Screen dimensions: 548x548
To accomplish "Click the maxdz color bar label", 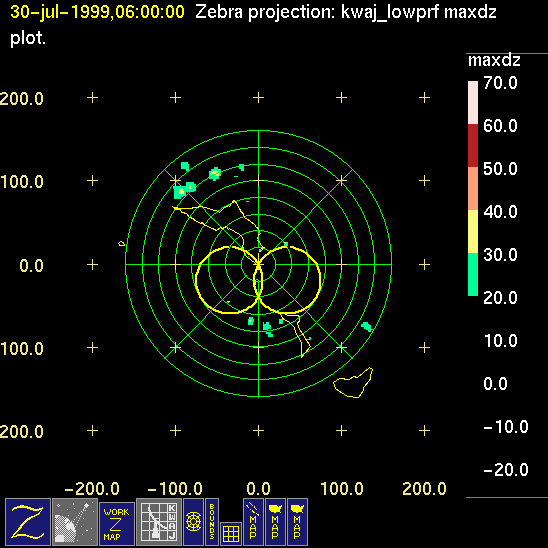I will pyautogui.click(x=494, y=60).
